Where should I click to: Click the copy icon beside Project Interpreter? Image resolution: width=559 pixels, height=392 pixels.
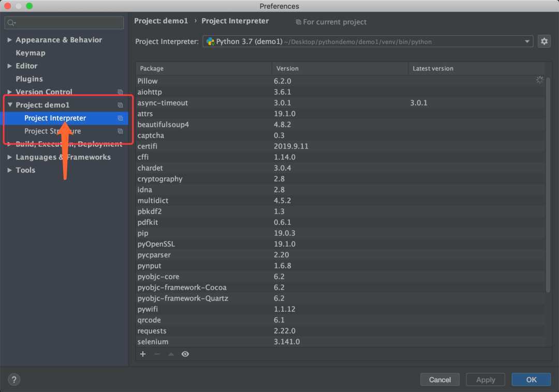point(121,118)
